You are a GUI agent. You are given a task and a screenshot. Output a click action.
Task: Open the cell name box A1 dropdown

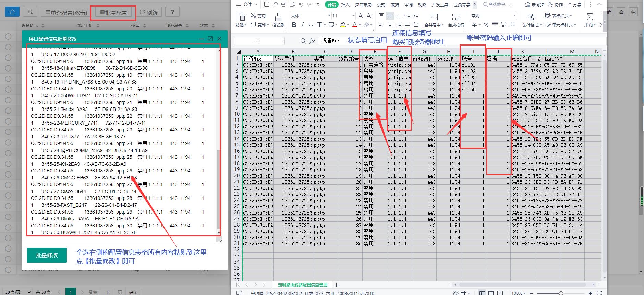click(283, 41)
